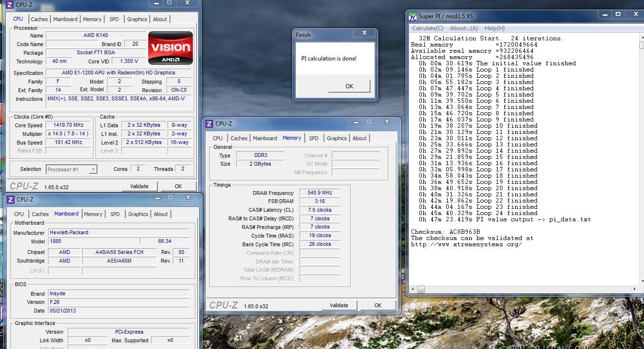Image resolution: width=644 pixels, height=349 pixels.
Task: Click the FSB:DRAM 3:16 value
Action: click(320, 202)
